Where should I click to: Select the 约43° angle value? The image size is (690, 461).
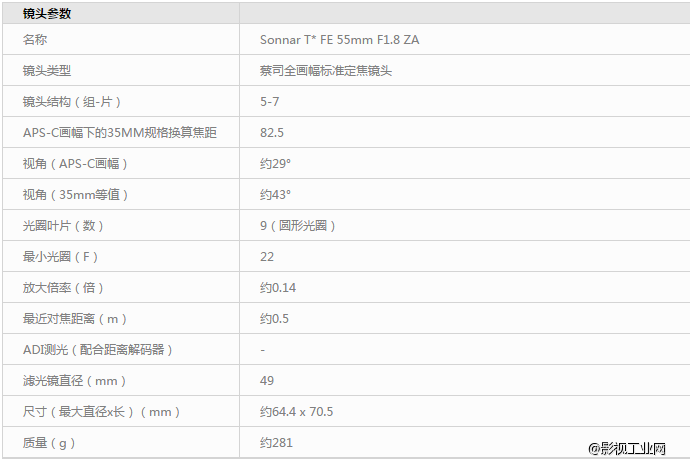[275, 195]
